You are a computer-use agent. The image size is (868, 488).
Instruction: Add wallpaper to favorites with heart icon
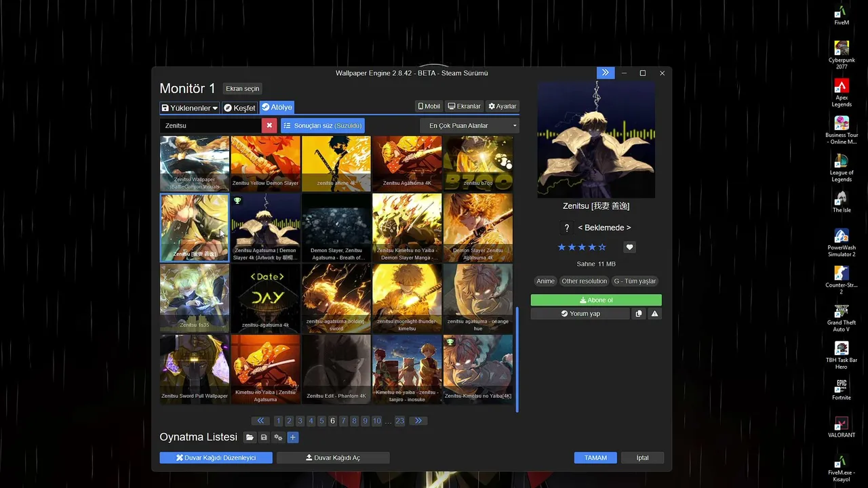[629, 247]
